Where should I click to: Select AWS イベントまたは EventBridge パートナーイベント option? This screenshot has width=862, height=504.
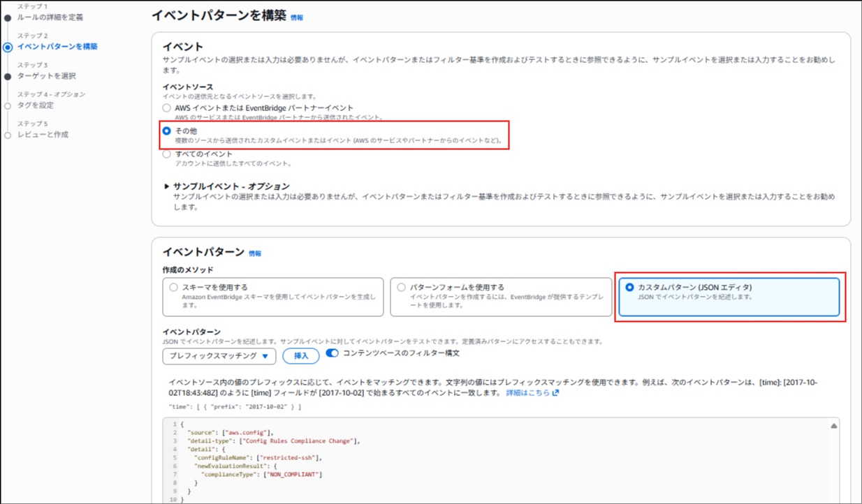tap(166, 108)
